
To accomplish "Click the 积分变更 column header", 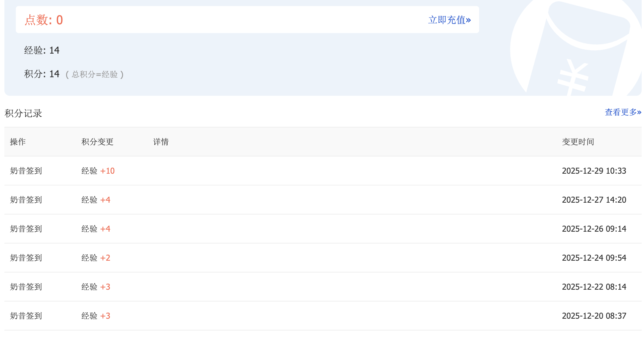I will point(97,142).
